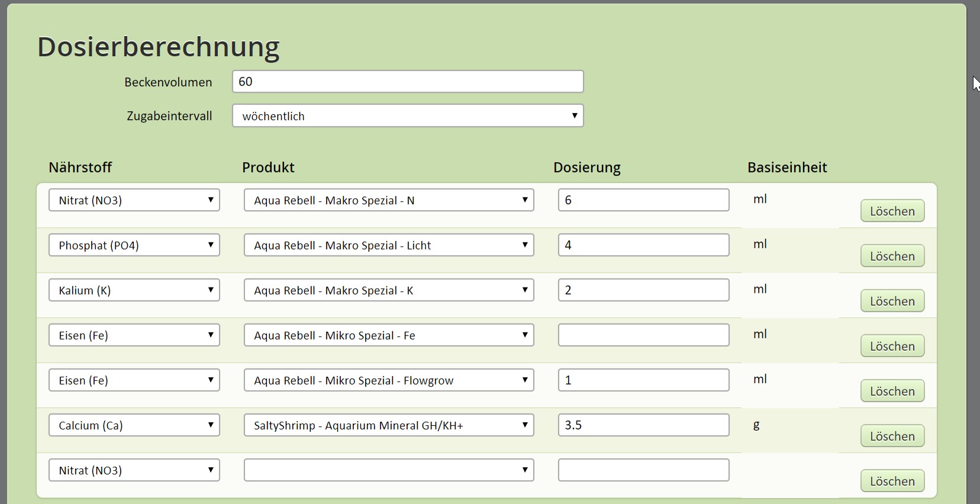
Task: Open the Phosphat (PO4) nutrient dropdown
Action: [x=134, y=245]
